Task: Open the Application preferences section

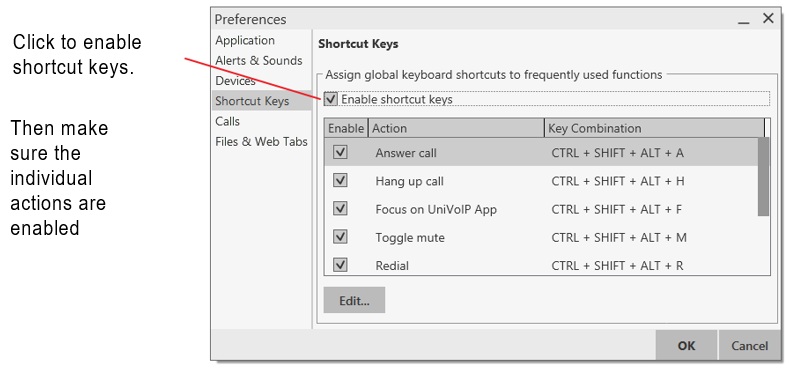Action: 245,40
